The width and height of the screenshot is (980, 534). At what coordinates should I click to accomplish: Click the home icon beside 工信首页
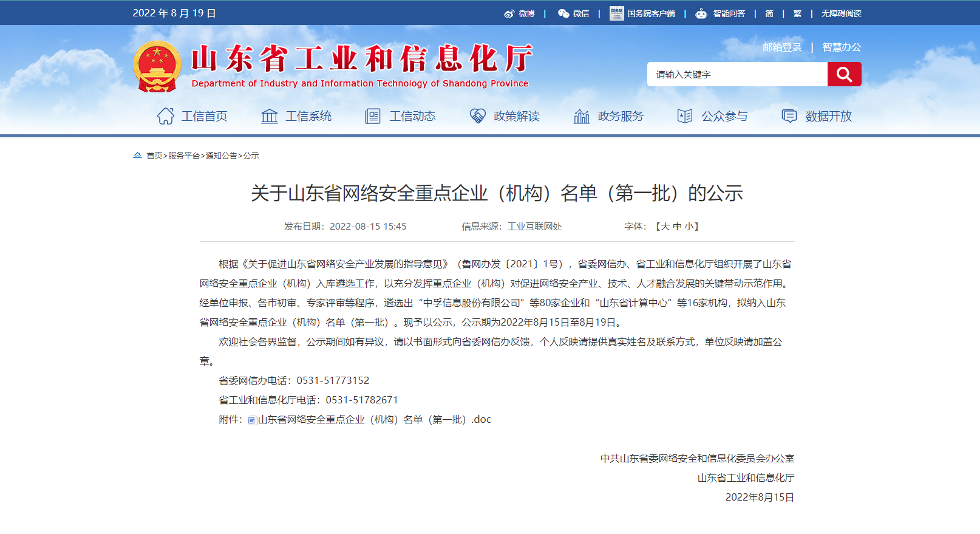coord(166,116)
